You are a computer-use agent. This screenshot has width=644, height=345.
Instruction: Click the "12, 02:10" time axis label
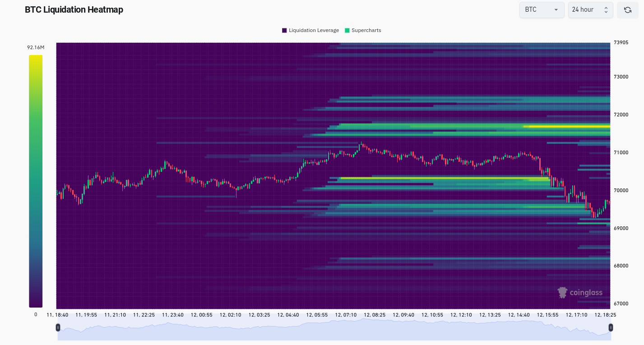point(231,315)
